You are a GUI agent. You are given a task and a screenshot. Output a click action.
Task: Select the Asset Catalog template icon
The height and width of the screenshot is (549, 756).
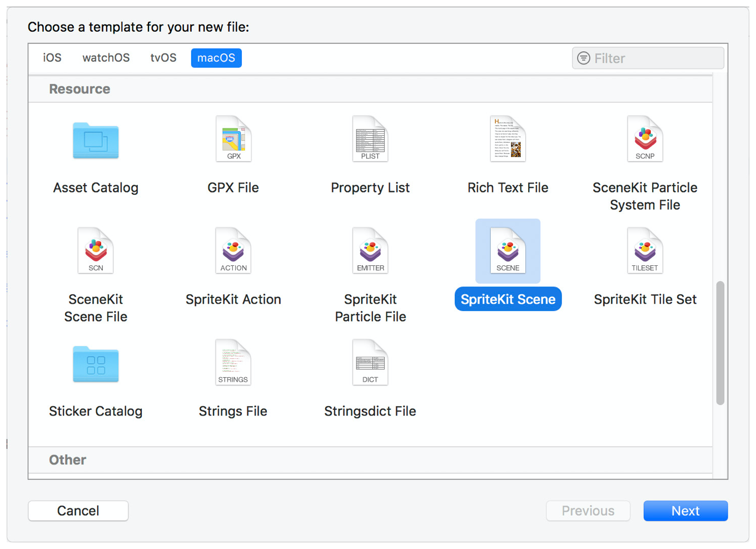[96, 140]
